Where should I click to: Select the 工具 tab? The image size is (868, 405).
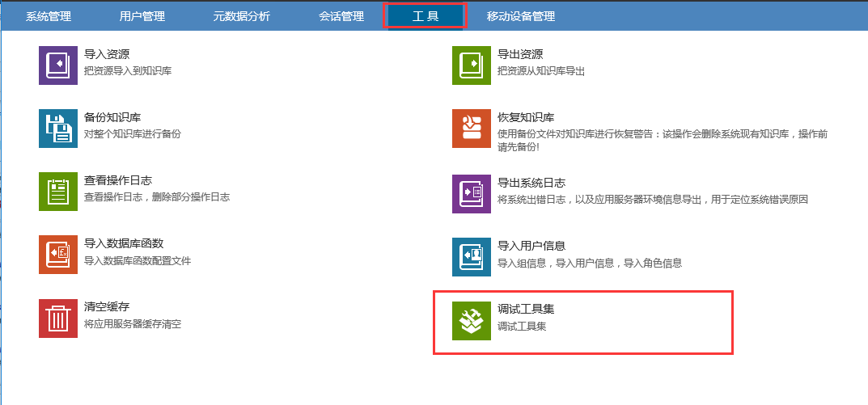click(426, 16)
